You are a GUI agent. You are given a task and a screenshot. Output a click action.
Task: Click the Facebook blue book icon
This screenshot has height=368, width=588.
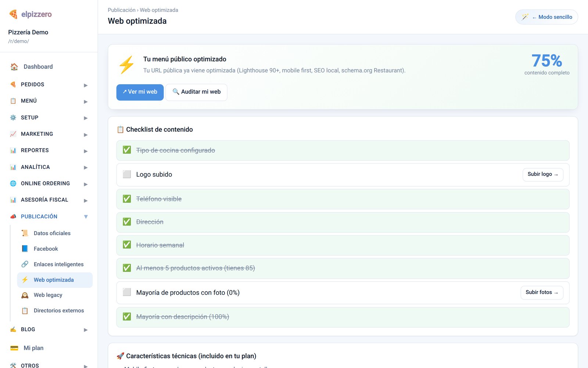pos(25,249)
